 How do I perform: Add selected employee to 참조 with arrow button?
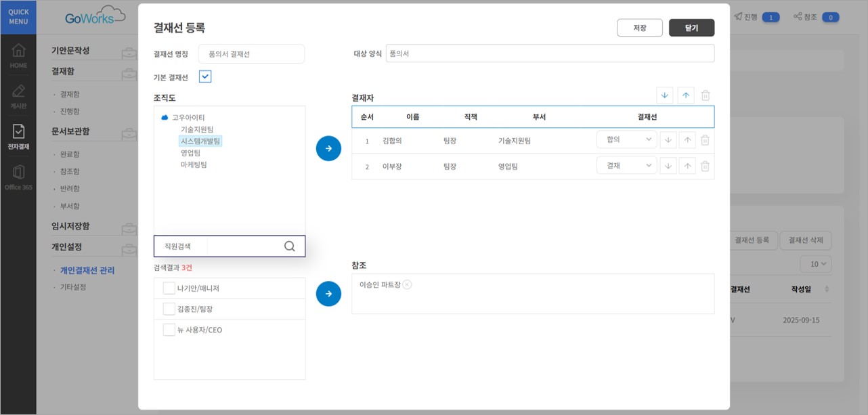tap(328, 294)
